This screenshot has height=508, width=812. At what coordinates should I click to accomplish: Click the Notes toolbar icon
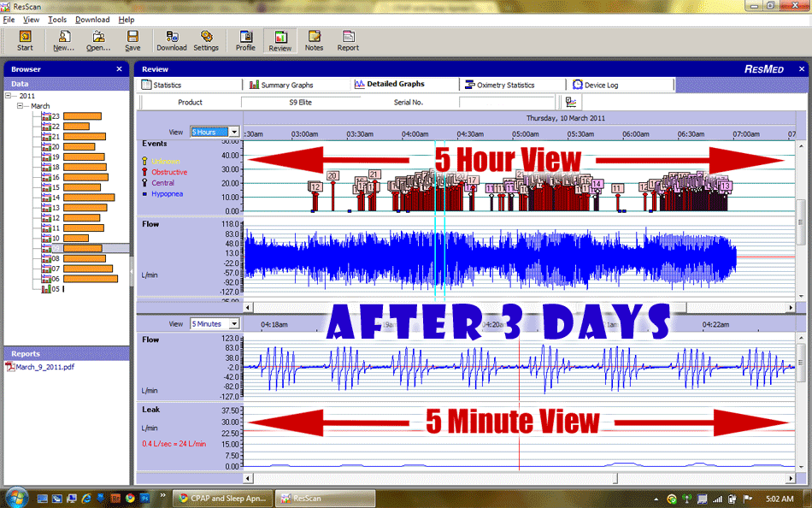(x=314, y=40)
